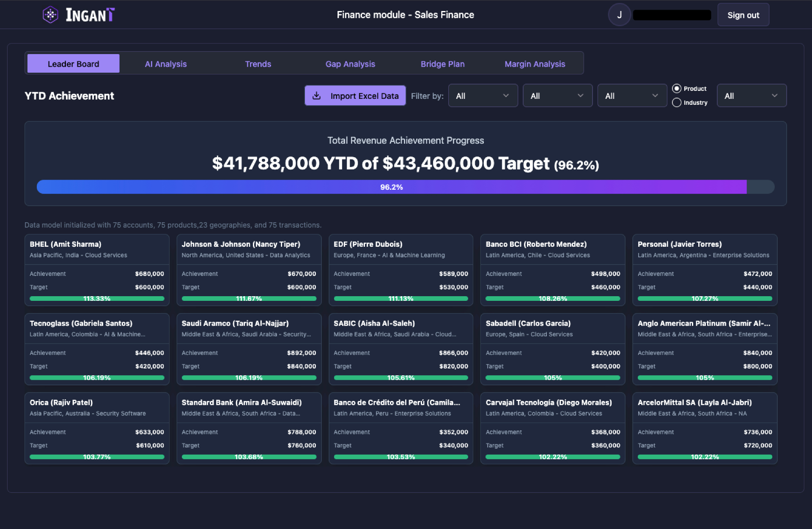Viewport: 812px width, 529px height.
Task: Click the Finance module - Sales Finance title
Action: click(x=405, y=15)
